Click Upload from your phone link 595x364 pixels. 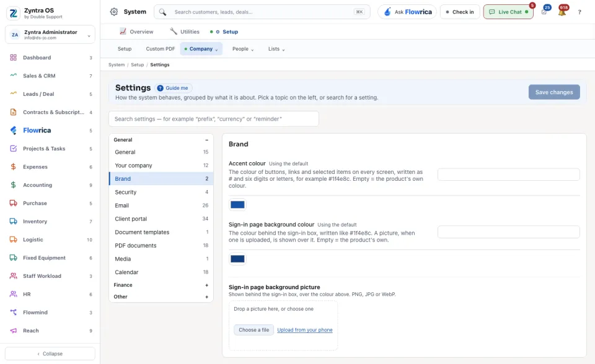pyautogui.click(x=305, y=330)
